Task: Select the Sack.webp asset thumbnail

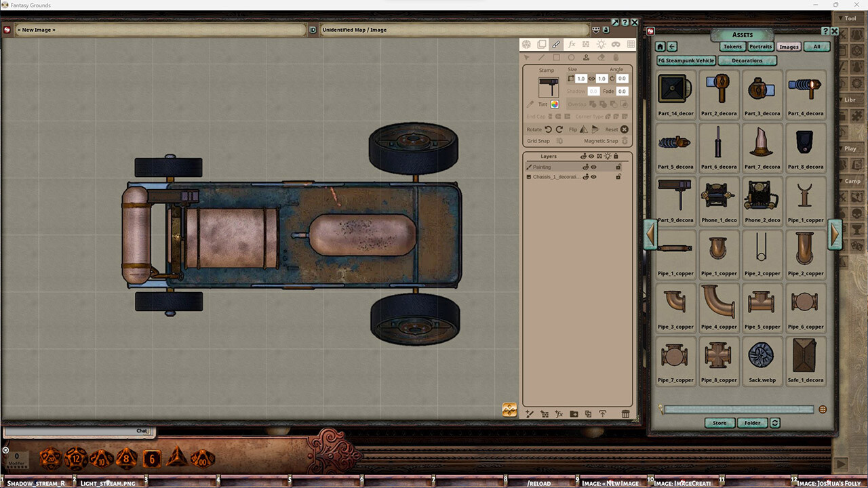Action: click(762, 355)
